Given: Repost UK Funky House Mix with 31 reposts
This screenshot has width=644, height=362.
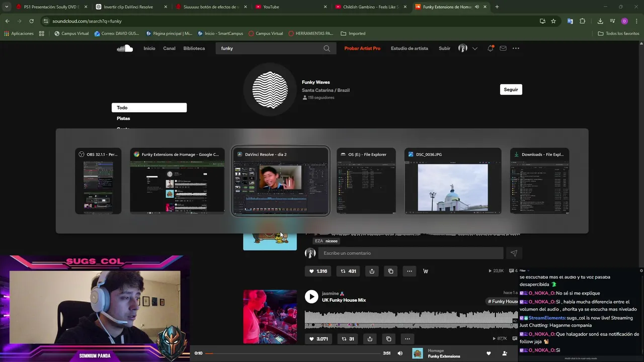Looking at the screenshot, I should pos(348,339).
